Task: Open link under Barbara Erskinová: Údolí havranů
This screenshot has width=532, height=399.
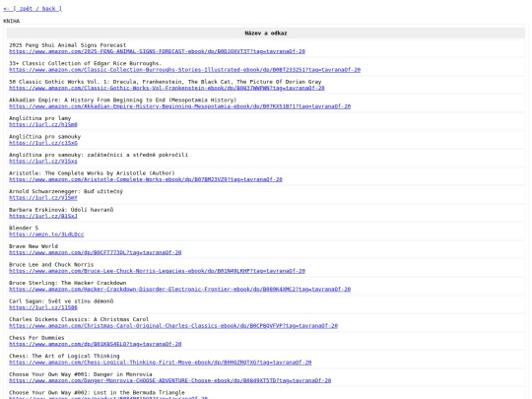Action: point(43,216)
